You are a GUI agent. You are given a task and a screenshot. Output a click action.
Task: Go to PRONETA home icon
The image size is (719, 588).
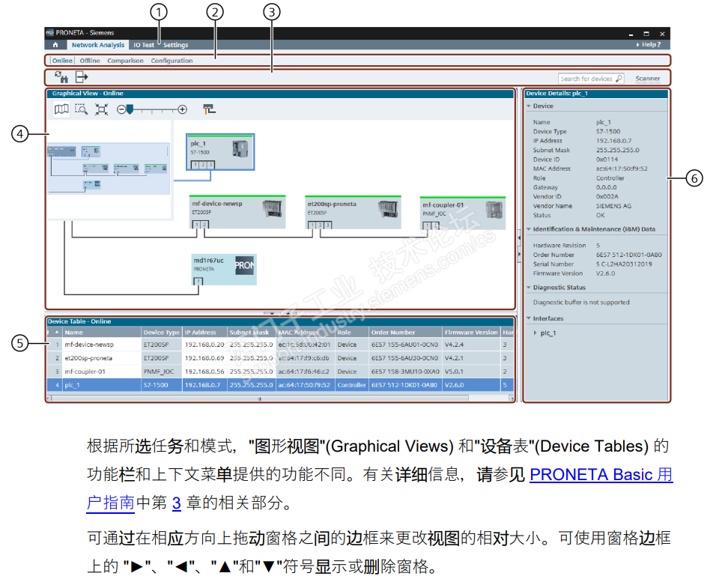click(x=55, y=45)
